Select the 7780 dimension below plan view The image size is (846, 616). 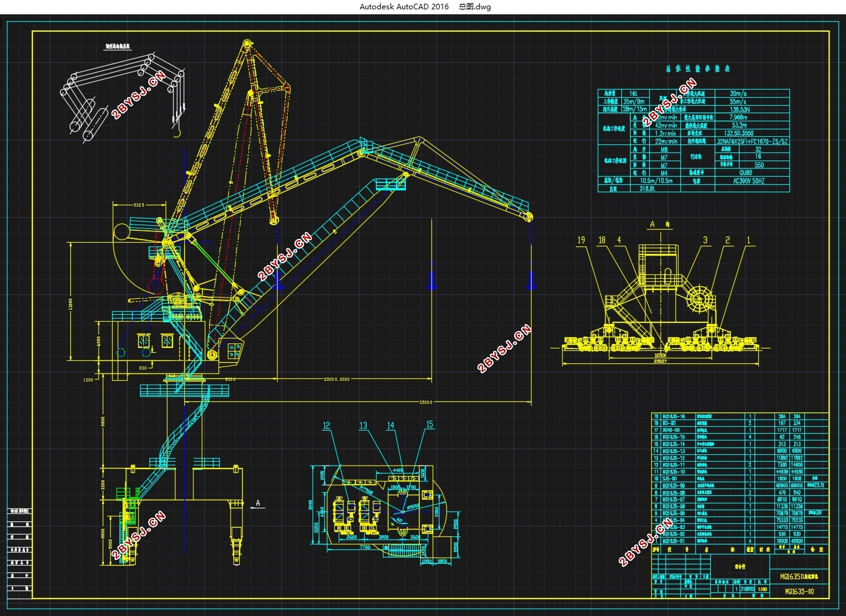tap(365, 547)
